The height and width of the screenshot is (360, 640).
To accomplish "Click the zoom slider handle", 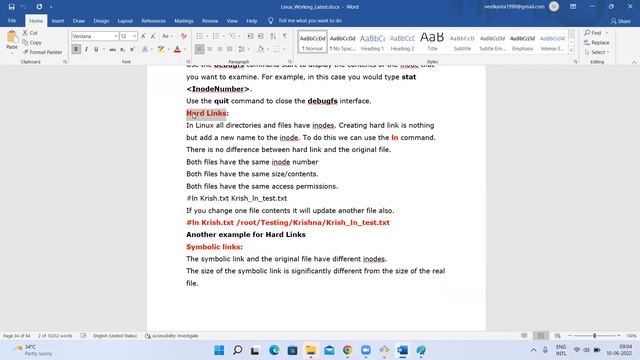I will click(x=595, y=336).
